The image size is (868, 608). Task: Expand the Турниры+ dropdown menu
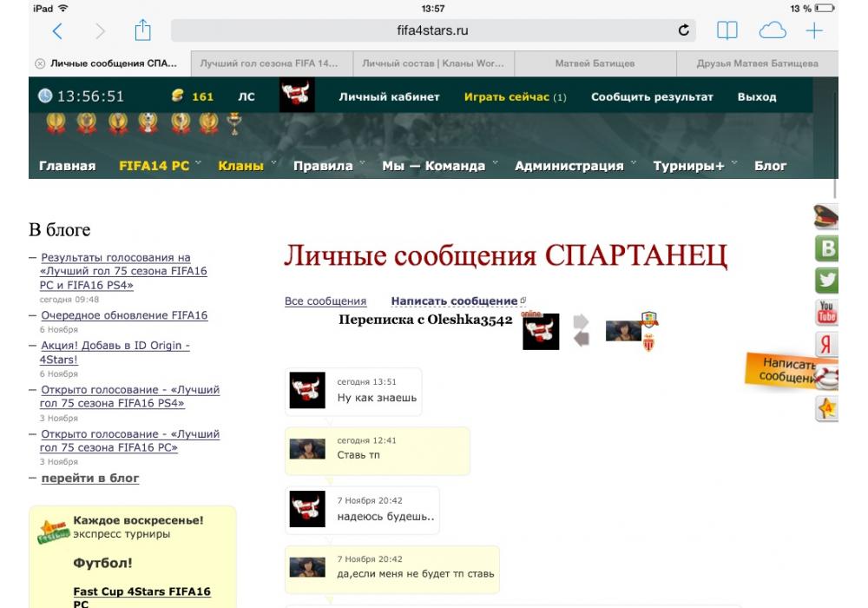(694, 166)
